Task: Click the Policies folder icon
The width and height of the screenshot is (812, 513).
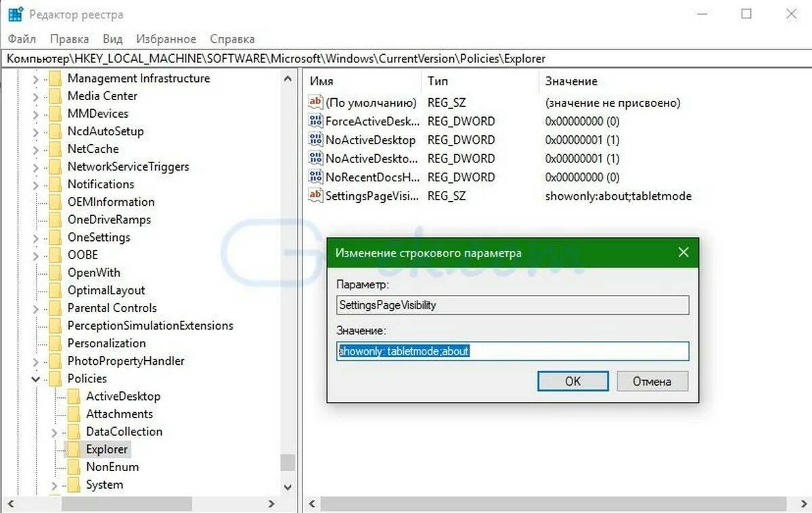Action: coord(55,378)
